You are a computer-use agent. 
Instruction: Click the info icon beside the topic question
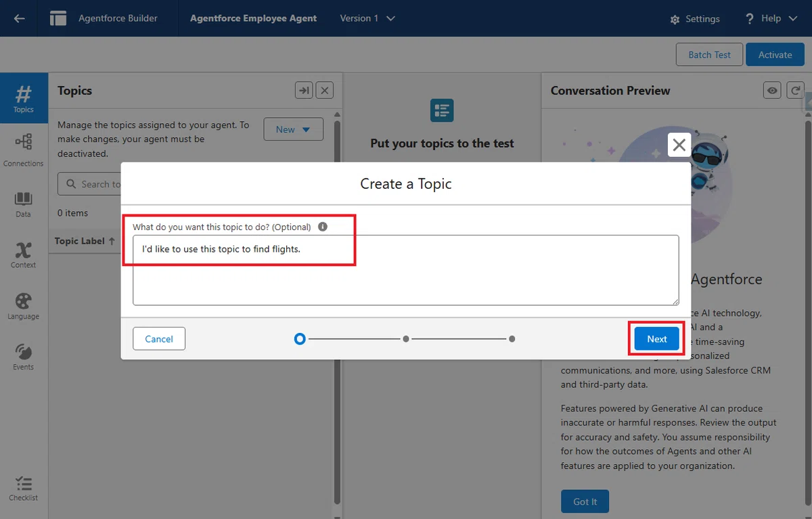[323, 227]
